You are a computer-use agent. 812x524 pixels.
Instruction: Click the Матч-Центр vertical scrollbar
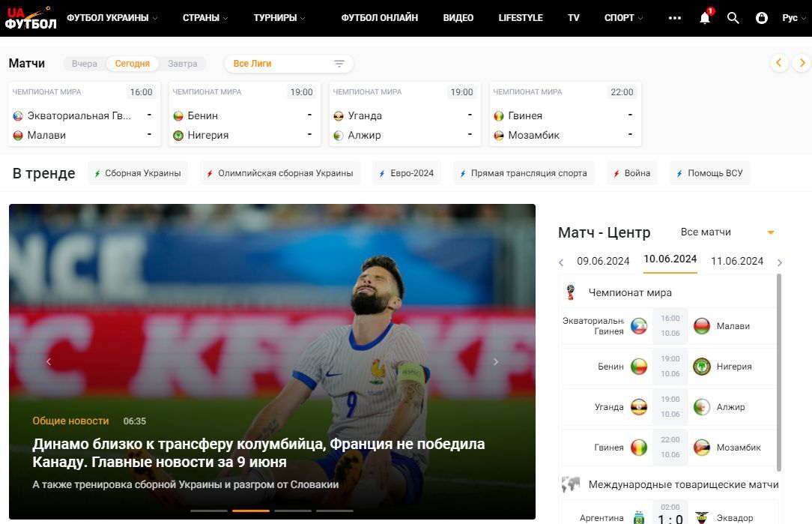pyautogui.click(x=779, y=372)
